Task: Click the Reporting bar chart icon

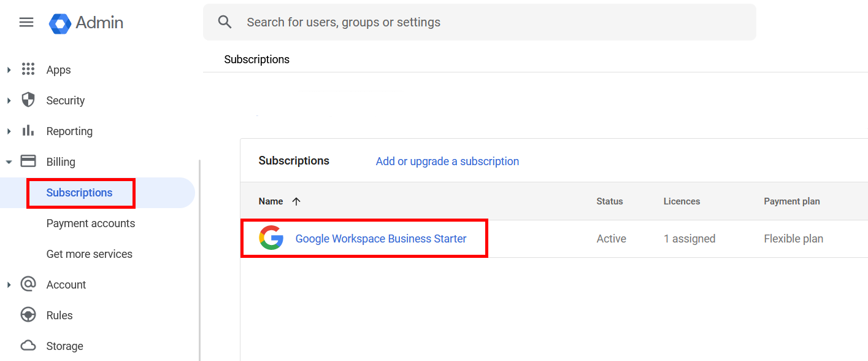Action: [28, 131]
